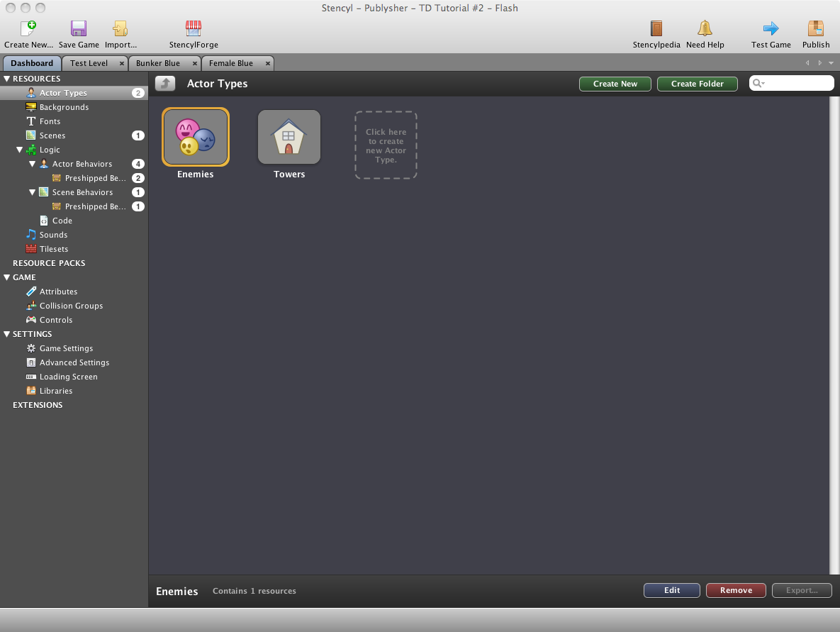
Task: Run the game with Test Game arrow
Action: (771, 28)
